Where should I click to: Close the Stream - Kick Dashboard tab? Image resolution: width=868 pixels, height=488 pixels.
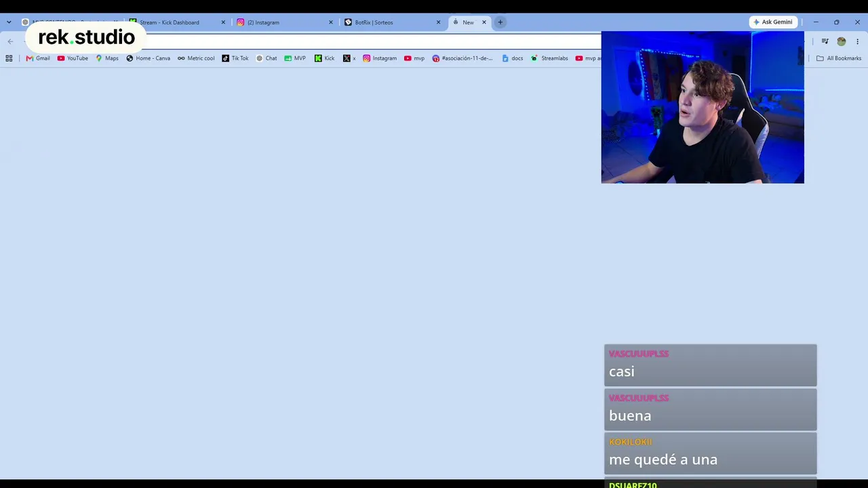point(223,22)
